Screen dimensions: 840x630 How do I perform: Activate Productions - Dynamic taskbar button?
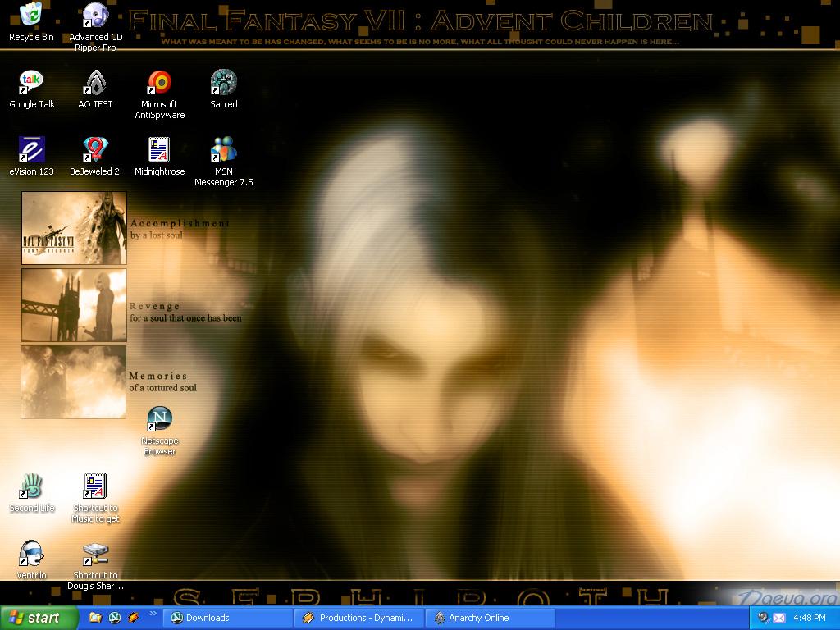point(361,618)
